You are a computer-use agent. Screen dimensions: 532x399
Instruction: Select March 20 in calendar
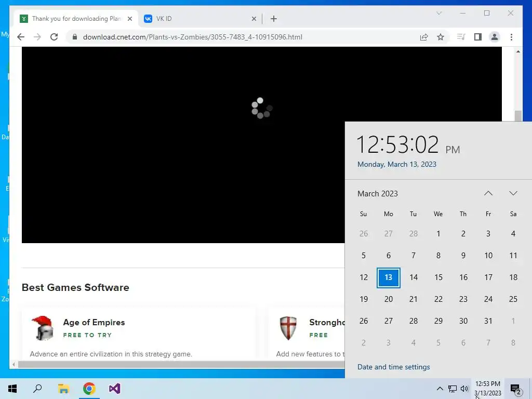[x=389, y=299]
